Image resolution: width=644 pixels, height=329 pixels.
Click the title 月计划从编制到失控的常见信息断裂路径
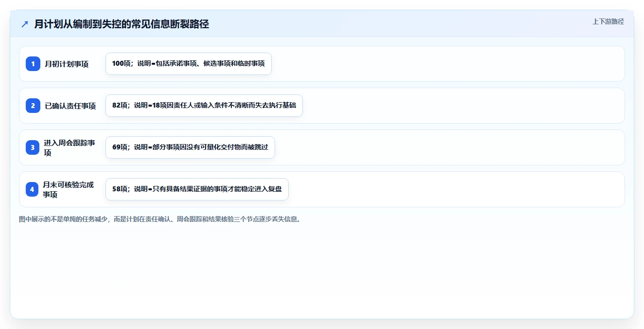click(122, 24)
